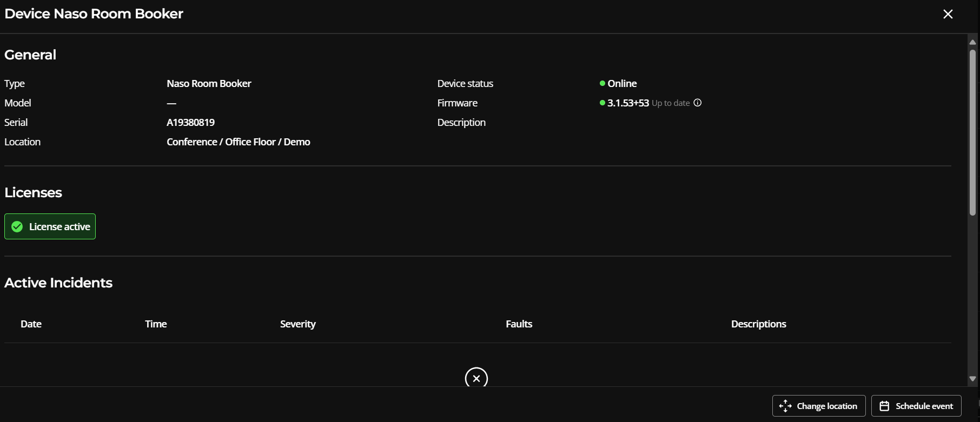Click firmware version 3.1.53+53
Viewport: 980px width, 422px height.
[x=628, y=103]
